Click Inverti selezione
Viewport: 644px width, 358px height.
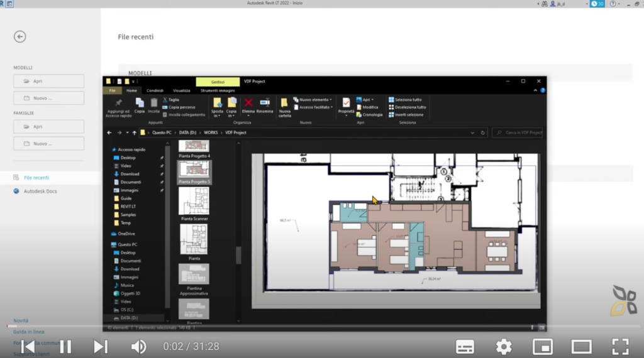(406, 115)
